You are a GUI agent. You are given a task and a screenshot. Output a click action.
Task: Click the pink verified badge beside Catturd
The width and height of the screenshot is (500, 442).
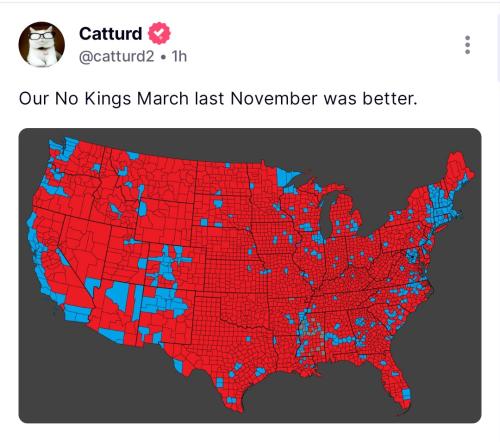159,33
